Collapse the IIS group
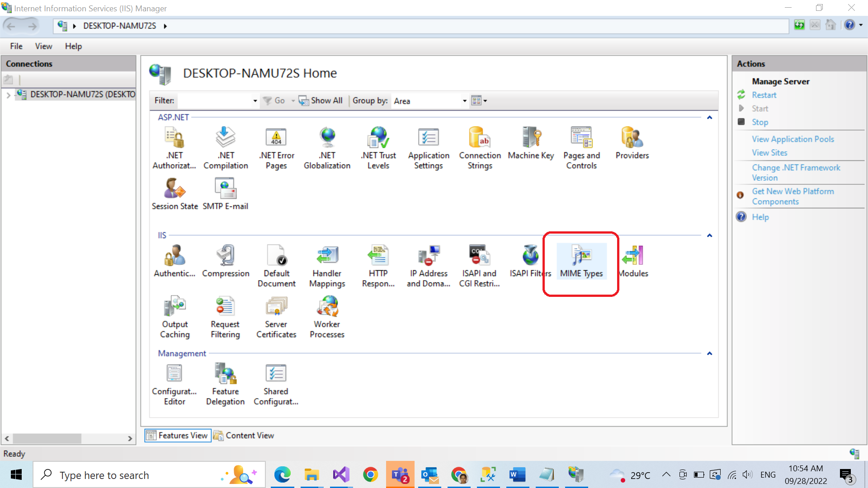 click(x=710, y=235)
